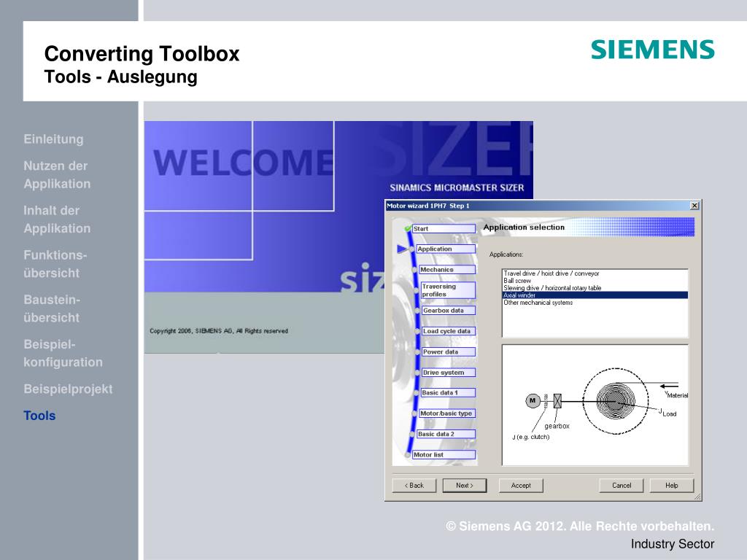Open Help in motor wizard

pos(672,485)
